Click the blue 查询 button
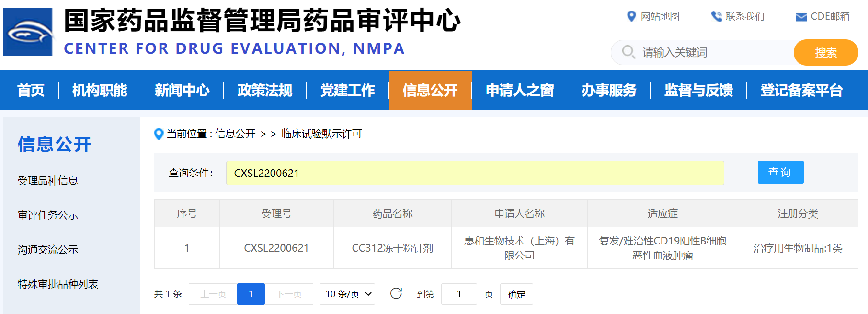 (780, 172)
